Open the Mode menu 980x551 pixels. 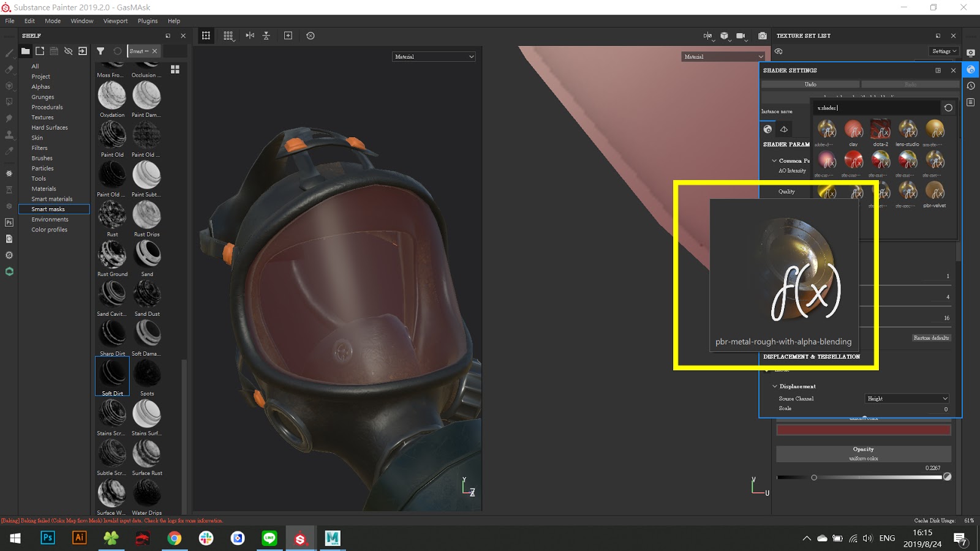[53, 21]
